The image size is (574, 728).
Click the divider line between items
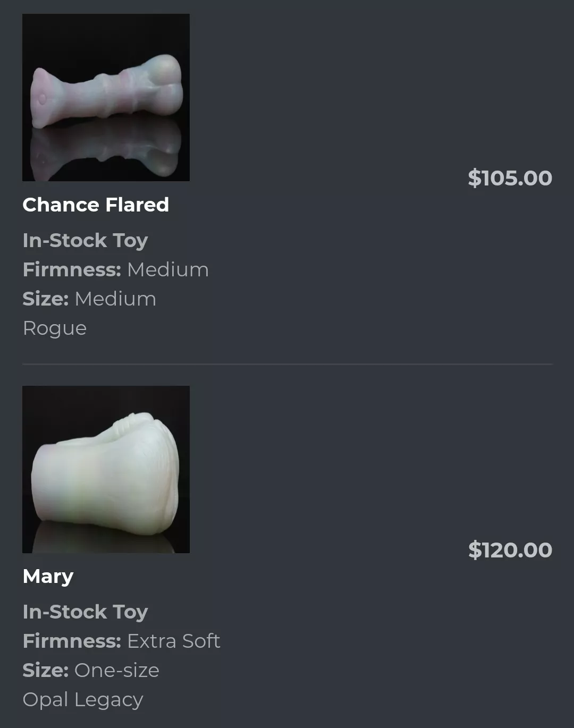coord(287,364)
